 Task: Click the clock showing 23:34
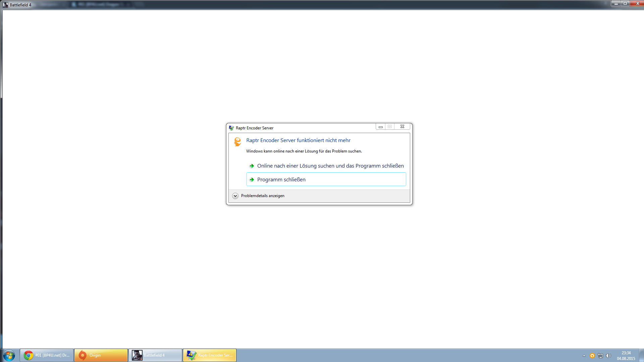pos(626,355)
